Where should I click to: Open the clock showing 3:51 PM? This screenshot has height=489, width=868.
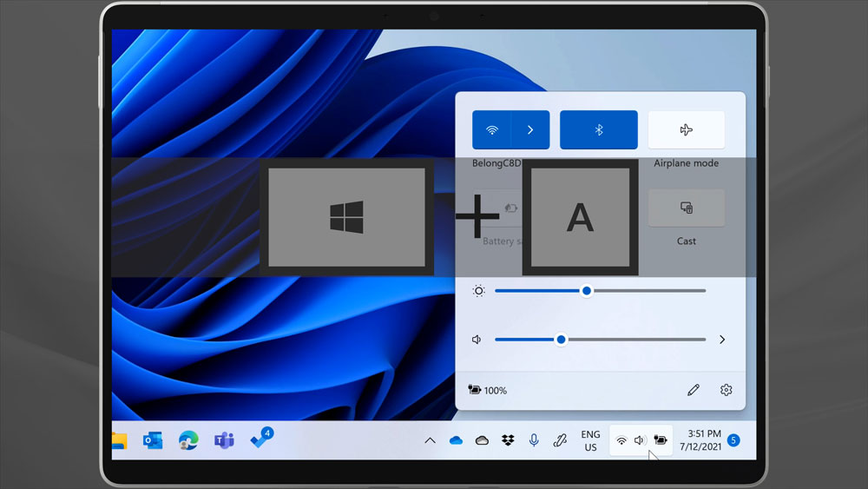click(x=704, y=440)
